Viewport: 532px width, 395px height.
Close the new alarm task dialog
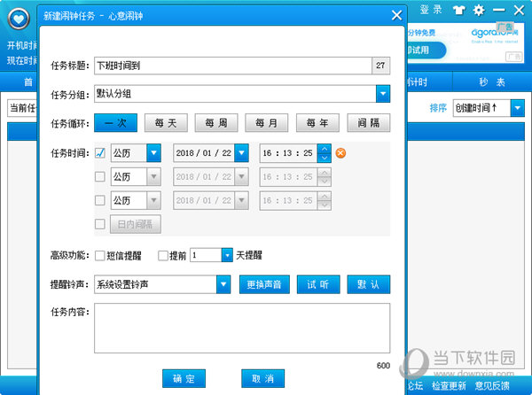(x=396, y=16)
